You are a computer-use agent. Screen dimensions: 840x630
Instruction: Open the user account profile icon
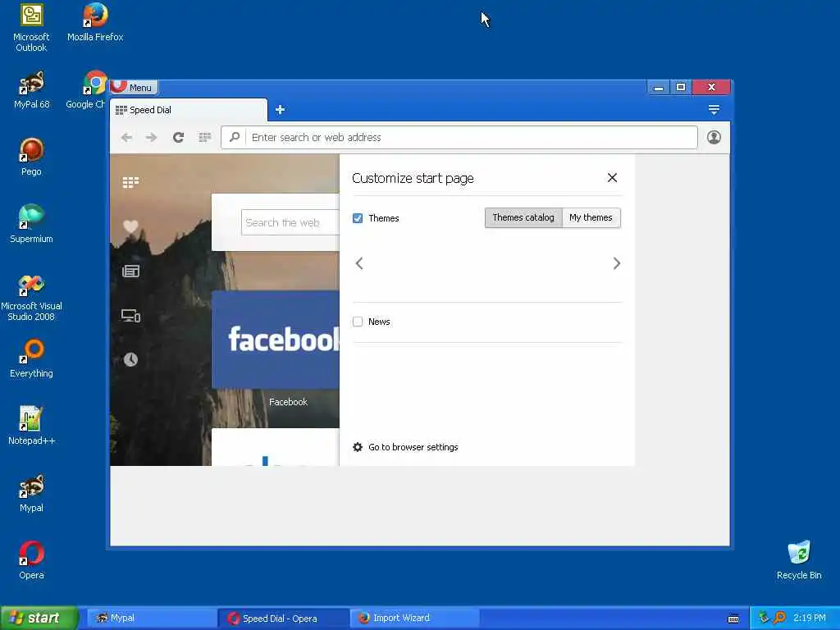(714, 138)
